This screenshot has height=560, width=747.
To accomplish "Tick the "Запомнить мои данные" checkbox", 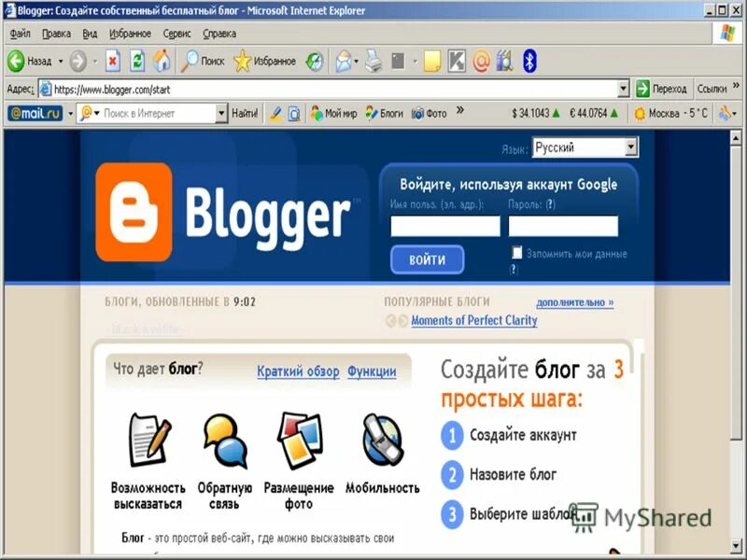I will pos(517,252).
